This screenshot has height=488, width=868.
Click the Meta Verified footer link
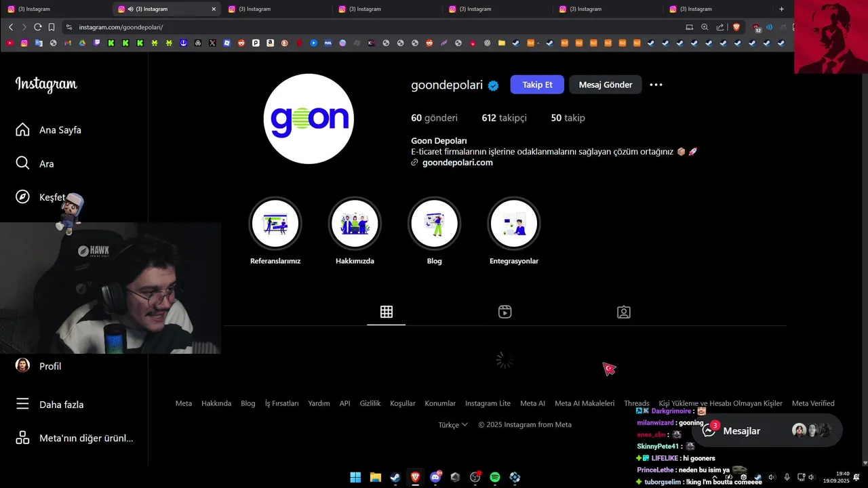coord(813,403)
